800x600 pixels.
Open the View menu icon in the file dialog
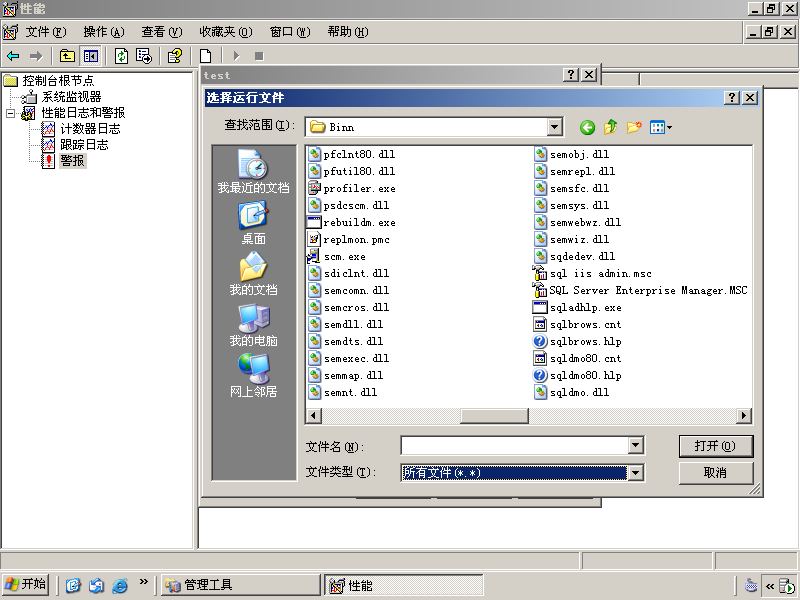coord(661,127)
